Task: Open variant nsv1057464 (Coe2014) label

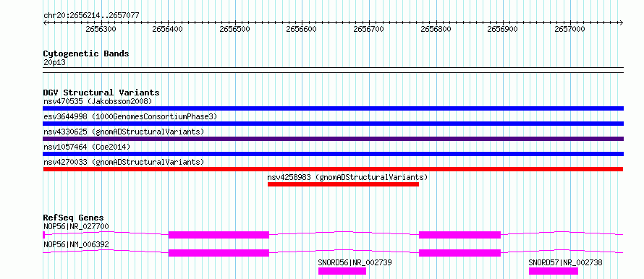Action: 87,147
